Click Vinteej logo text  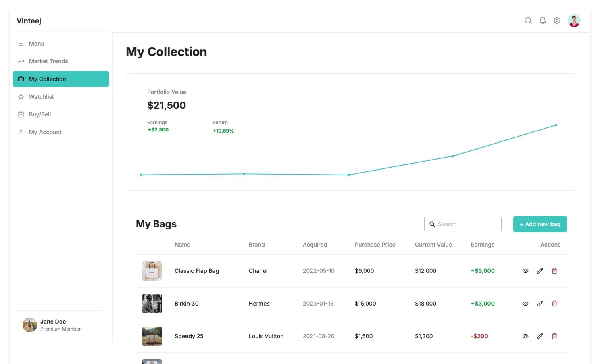point(29,21)
